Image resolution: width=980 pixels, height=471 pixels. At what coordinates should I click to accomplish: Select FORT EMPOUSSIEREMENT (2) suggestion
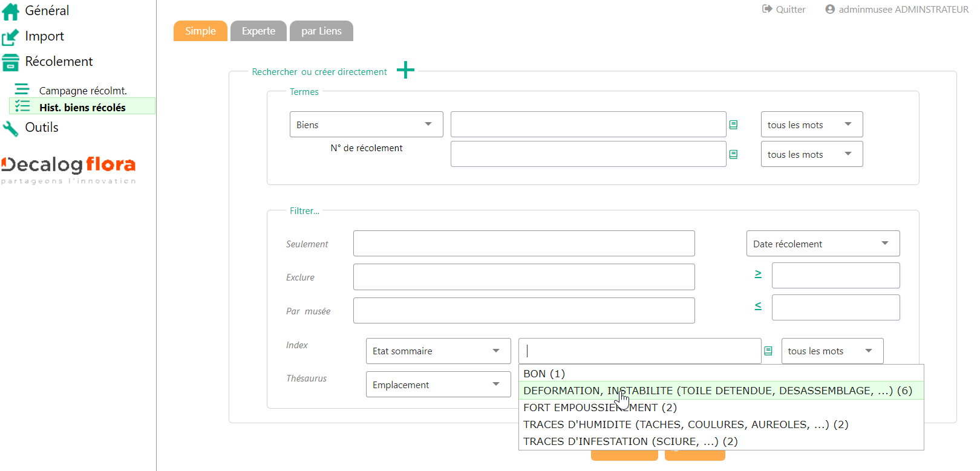point(599,408)
